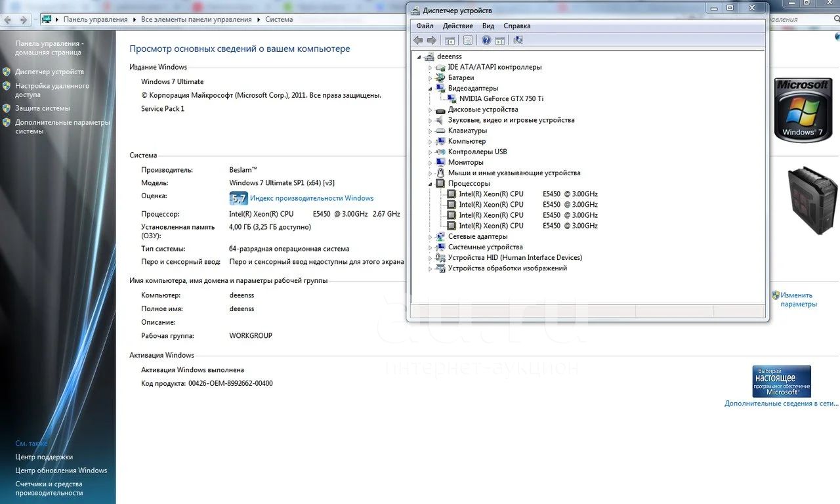
Task: Click the shield icon beside Диспетчер устройств link
Action: click(x=7, y=72)
